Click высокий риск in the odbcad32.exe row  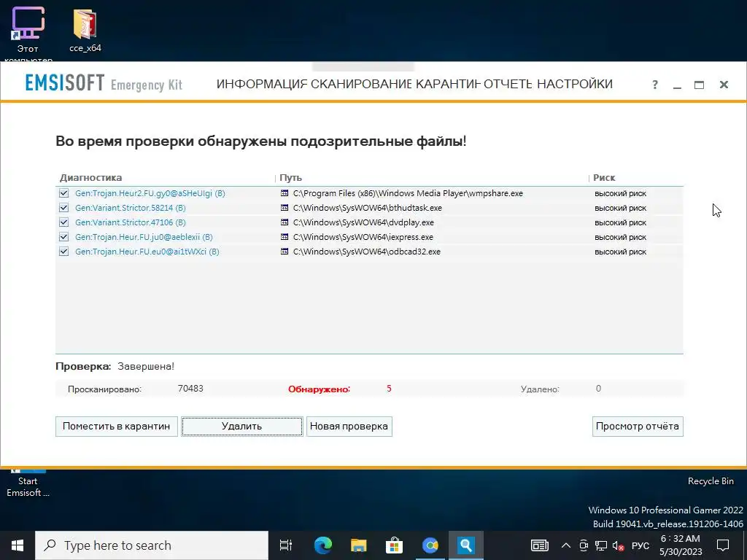620,252
